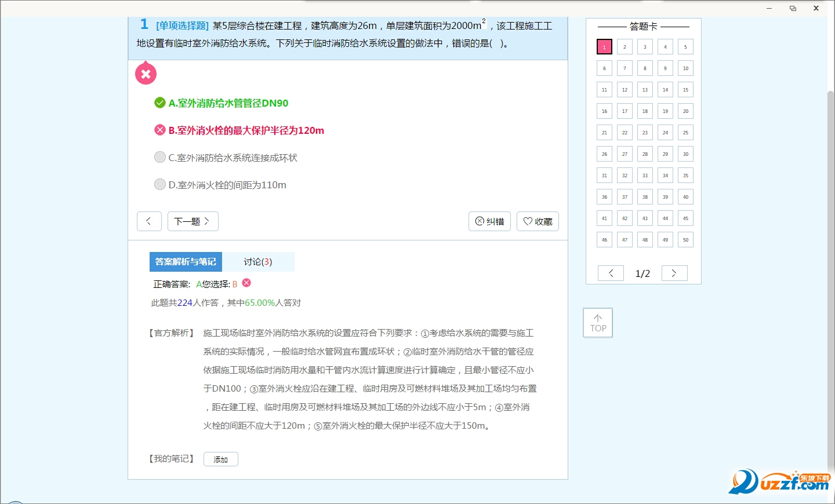Jump to question 46 in answer card
The image size is (835, 504).
point(604,240)
